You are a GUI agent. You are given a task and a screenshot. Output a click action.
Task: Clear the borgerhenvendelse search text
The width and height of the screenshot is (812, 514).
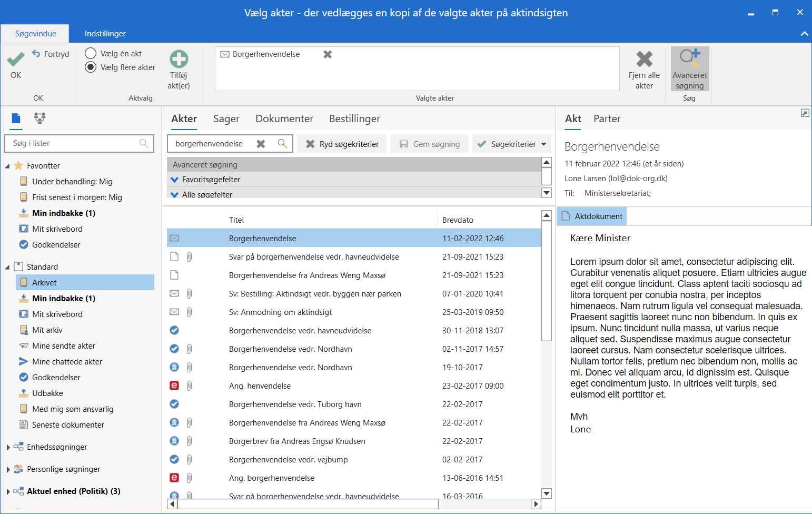(261, 144)
